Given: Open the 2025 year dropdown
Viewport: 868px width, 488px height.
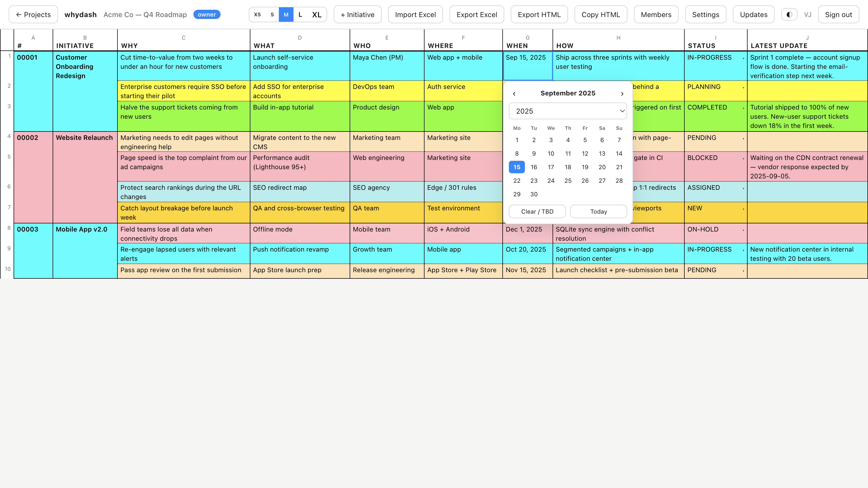Looking at the screenshot, I should click(568, 111).
